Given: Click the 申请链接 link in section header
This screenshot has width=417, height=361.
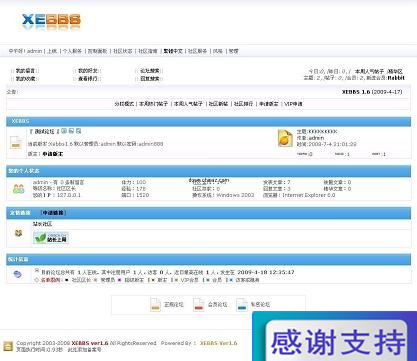Looking at the screenshot, I should tap(53, 212).
